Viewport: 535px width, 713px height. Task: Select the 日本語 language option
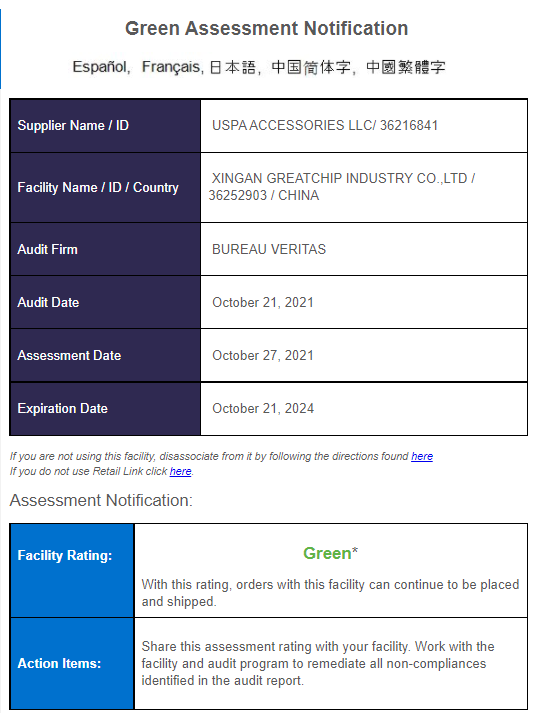(232, 67)
